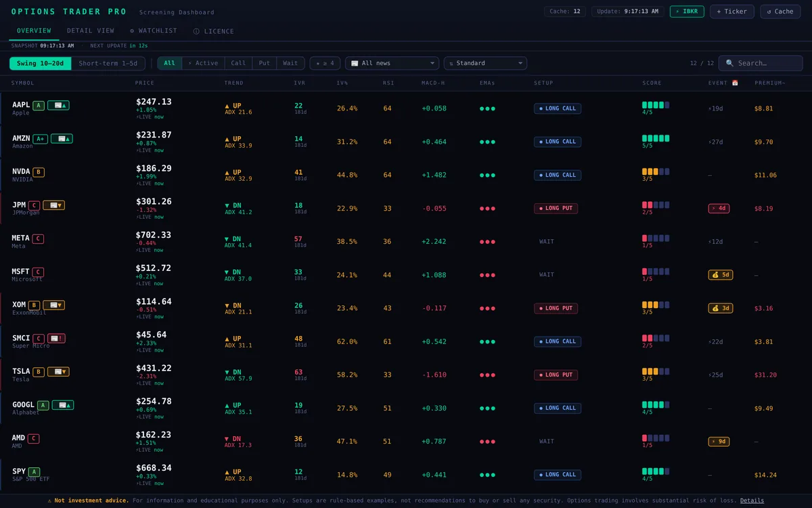Open the DETAIL VIEW tab

coord(91,30)
